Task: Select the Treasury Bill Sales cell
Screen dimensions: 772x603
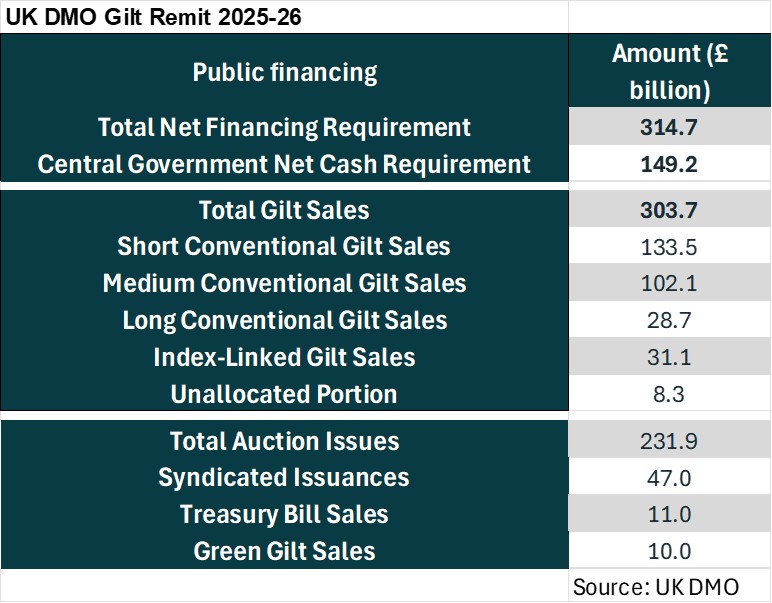Action: [x=284, y=514]
